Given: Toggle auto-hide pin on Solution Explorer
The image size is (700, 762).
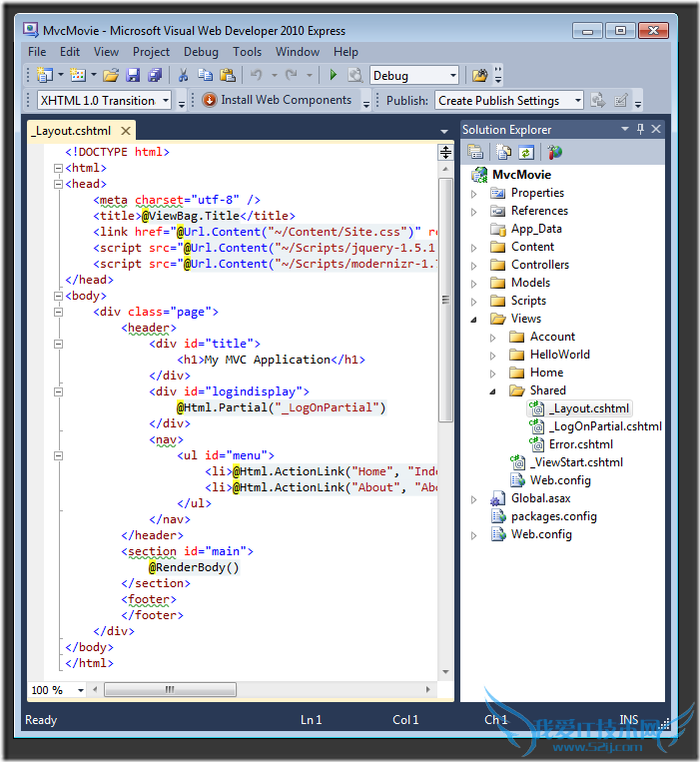Looking at the screenshot, I should click(x=640, y=129).
